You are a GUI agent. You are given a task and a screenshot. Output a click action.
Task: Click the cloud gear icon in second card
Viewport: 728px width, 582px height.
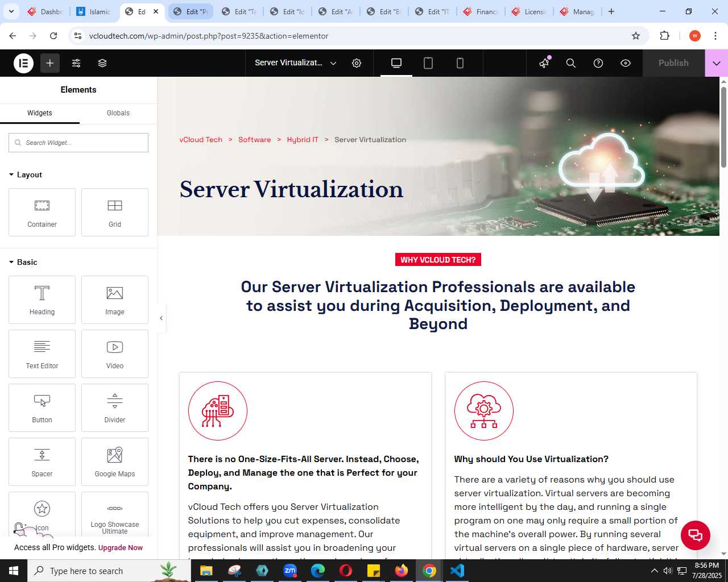(484, 411)
